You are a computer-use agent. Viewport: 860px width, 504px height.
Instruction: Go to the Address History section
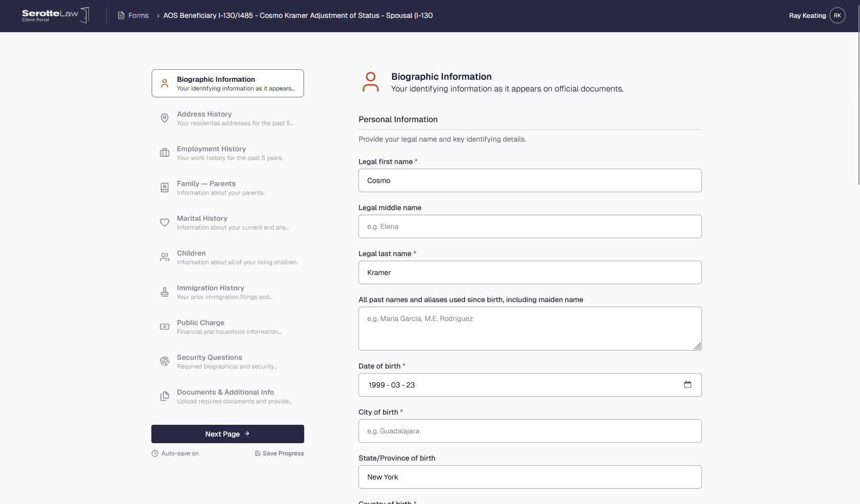tap(228, 118)
